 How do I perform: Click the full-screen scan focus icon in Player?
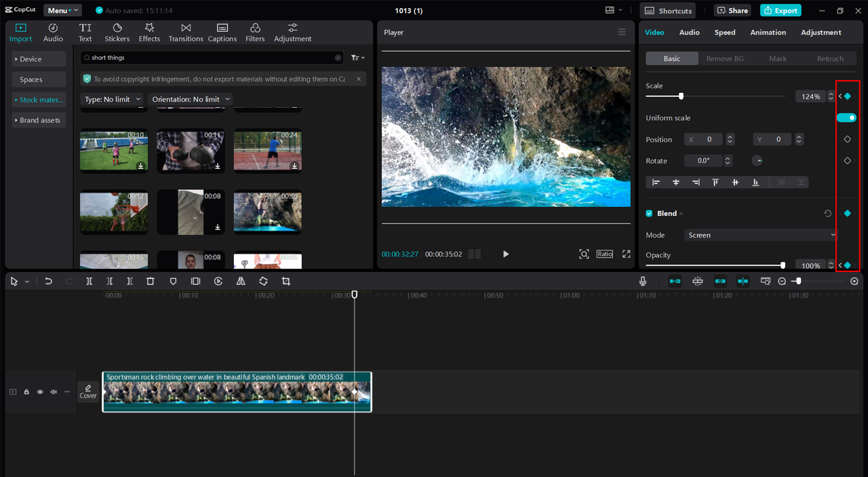pos(584,254)
